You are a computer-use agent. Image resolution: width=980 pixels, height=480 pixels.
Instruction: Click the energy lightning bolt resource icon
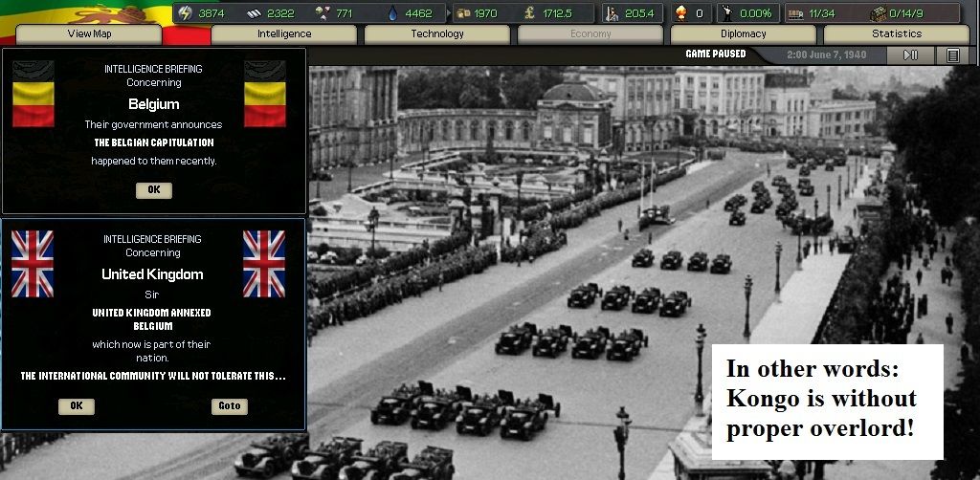click(186, 13)
